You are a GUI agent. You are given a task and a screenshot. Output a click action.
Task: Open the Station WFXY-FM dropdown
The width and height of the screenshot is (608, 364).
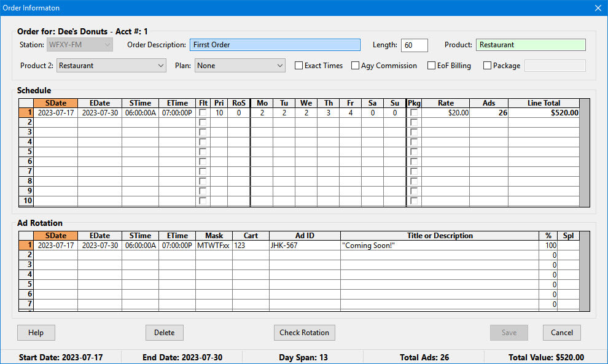point(80,45)
